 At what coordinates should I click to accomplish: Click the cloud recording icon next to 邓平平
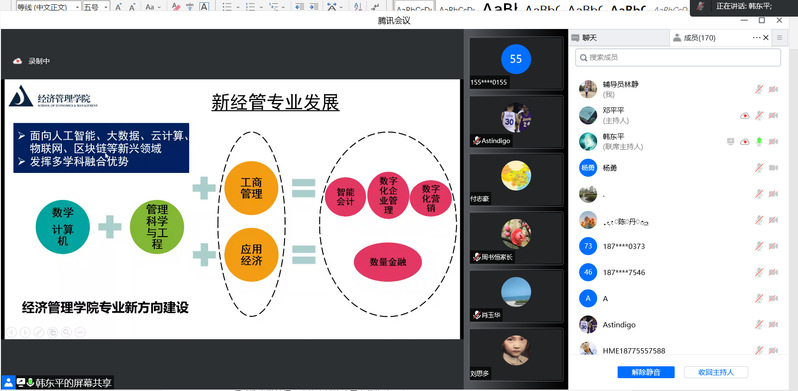coord(745,116)
